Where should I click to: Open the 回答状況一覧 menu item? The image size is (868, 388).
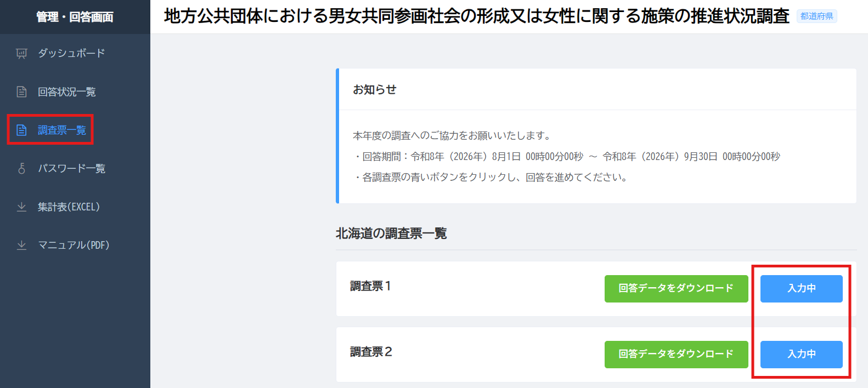pos(67,92)
